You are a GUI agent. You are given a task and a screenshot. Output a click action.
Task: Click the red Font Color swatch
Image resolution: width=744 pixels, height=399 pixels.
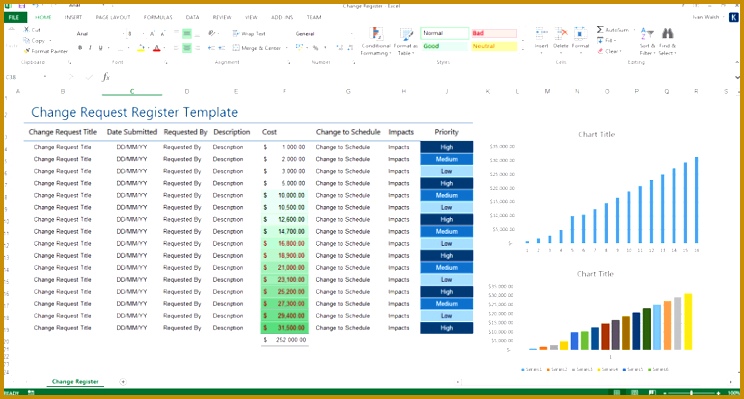[x=157, y=48]
